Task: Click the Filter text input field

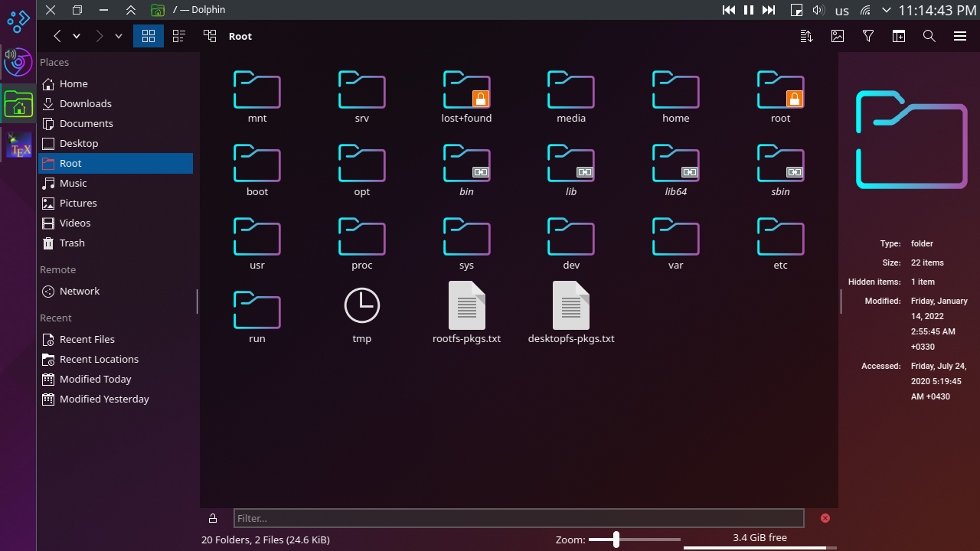Action: click(x=518, y=518)
